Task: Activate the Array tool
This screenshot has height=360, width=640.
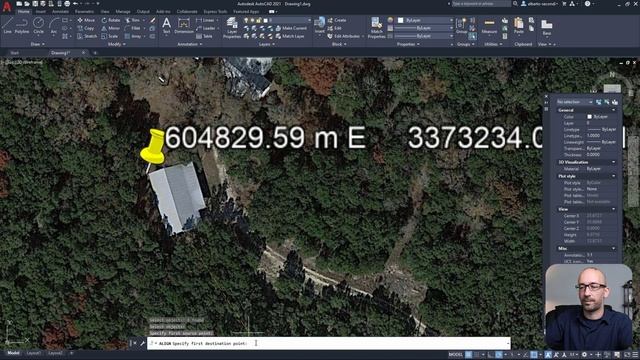Action: click(133, 36)
